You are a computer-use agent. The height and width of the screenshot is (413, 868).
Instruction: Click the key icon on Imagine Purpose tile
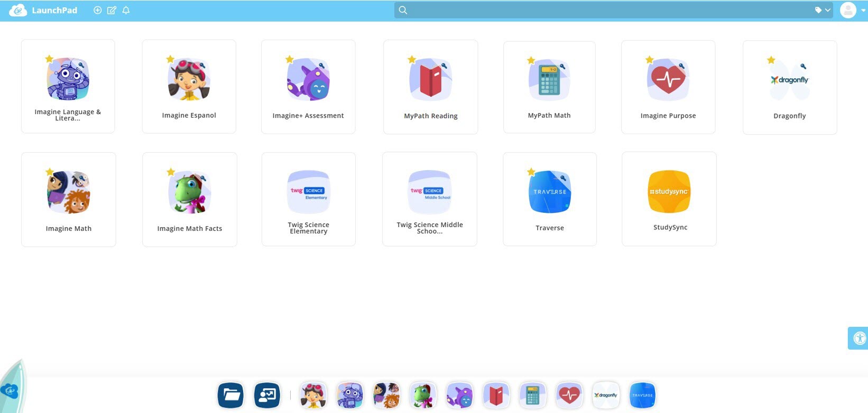(x=682, y=66)
